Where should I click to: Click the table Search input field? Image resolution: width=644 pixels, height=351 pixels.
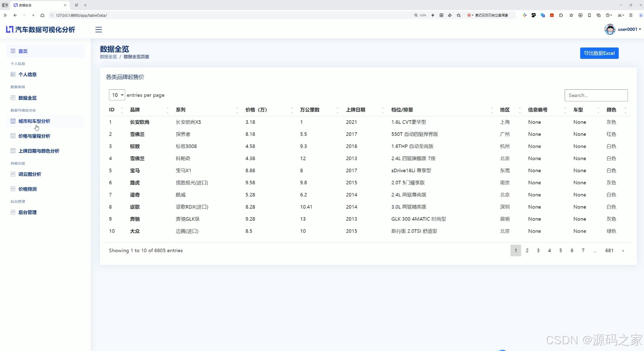[x=596, y=95]
